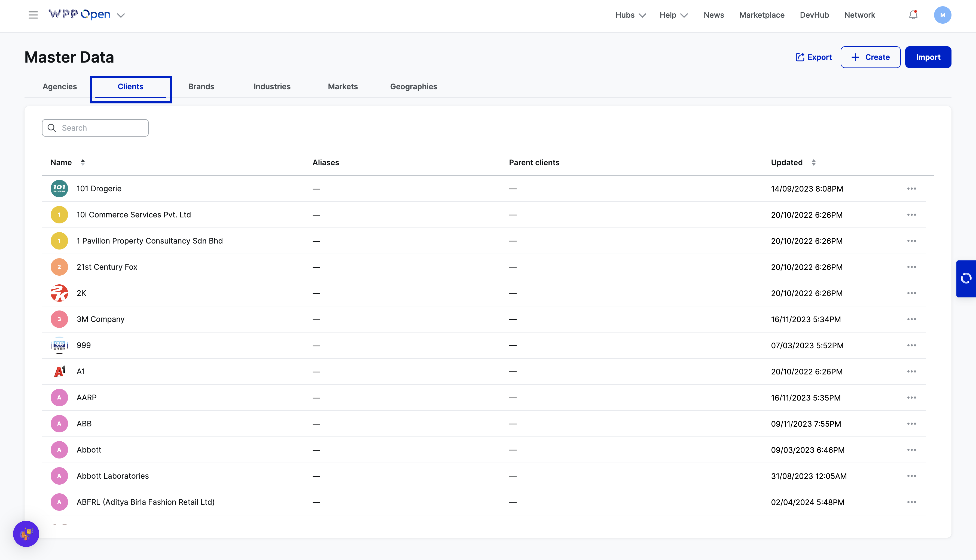Open more options for 101 Drogerie

pos(911,189)
